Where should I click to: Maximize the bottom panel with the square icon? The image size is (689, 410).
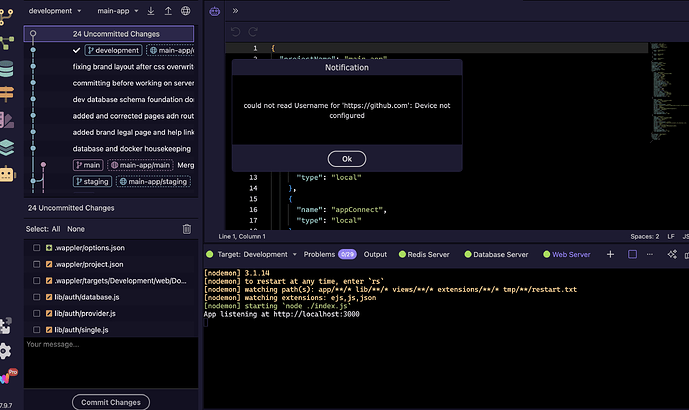pos(632,254)
